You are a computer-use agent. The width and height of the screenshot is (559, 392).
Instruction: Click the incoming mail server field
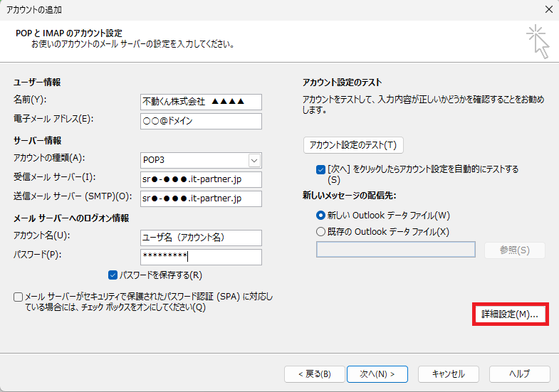click(x=201, y=179)
